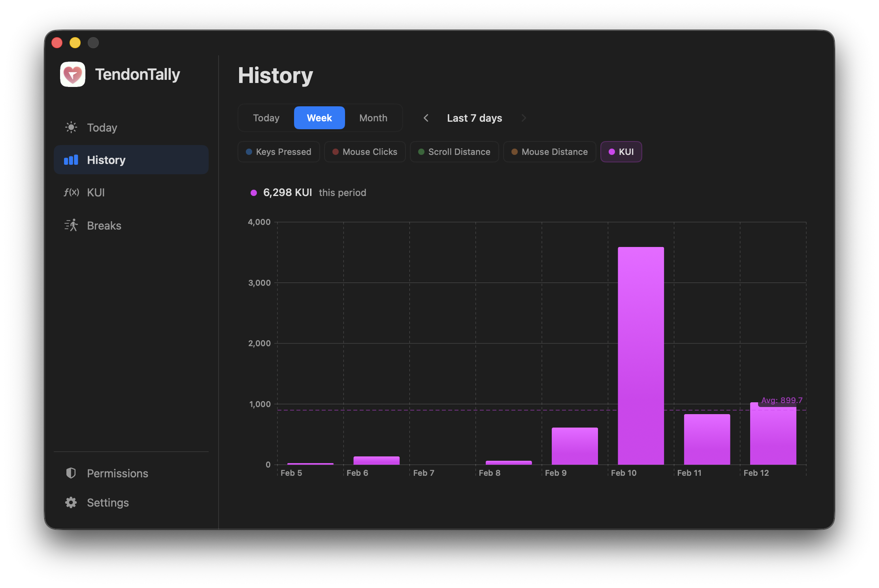This screenshot has width=879, height=588.
Task: Select the sun icon next to Today
Action: [x=71, y=127]
